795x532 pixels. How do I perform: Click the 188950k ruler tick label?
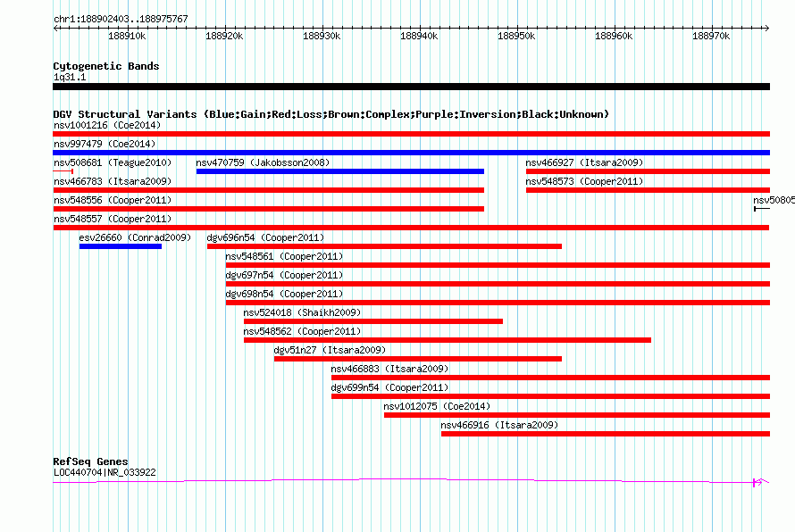click(516, 36)
